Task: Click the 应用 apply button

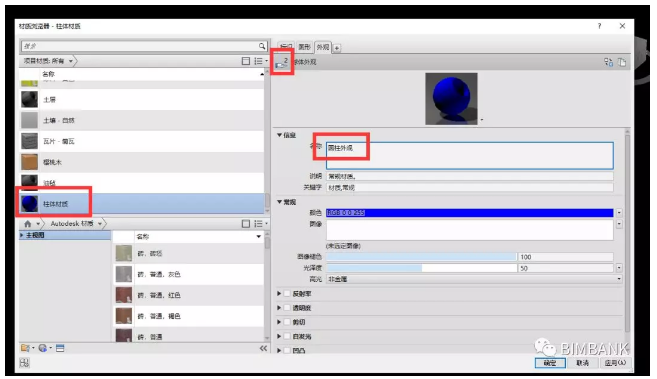Action: click(x=615, y=363)
